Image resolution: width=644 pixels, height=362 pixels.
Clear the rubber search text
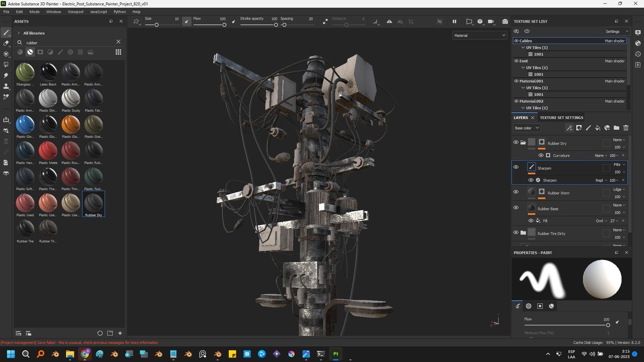point(118,42)
